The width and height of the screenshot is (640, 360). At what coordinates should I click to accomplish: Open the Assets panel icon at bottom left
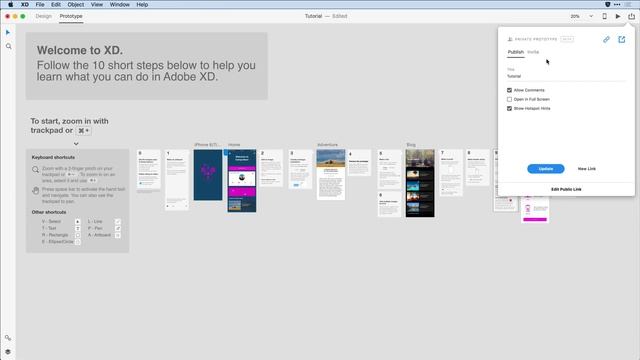click(8, 338)
